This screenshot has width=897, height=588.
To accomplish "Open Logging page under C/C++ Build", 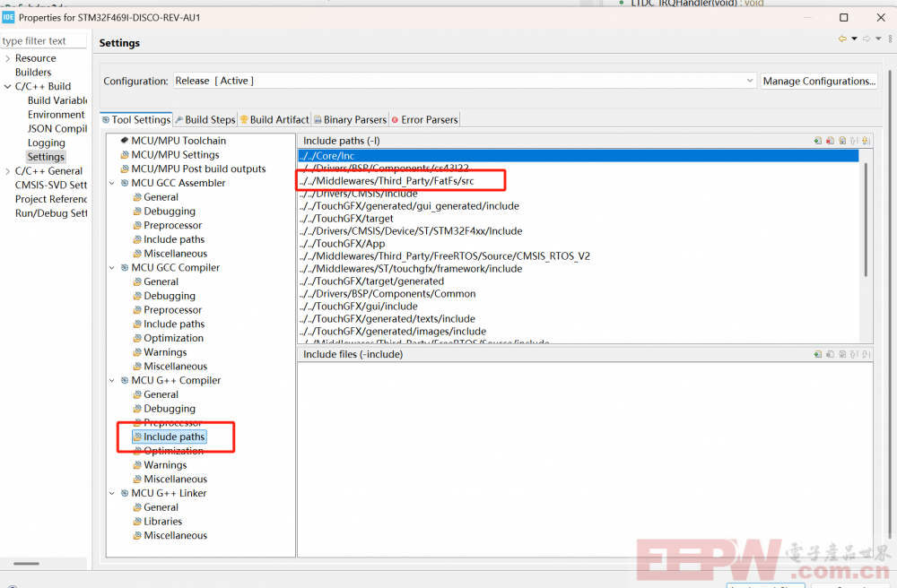I will (47, 143).
